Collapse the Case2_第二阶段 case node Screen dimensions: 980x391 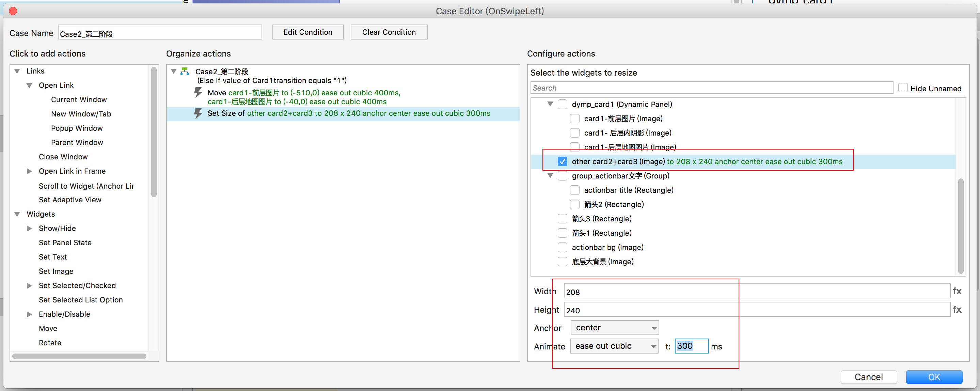point(173,72)
